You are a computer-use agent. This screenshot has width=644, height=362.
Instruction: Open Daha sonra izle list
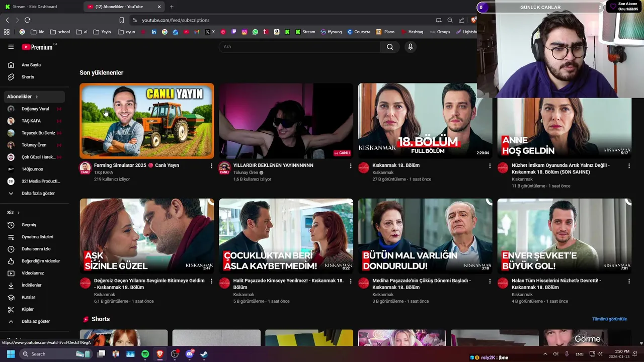(35, 249)
